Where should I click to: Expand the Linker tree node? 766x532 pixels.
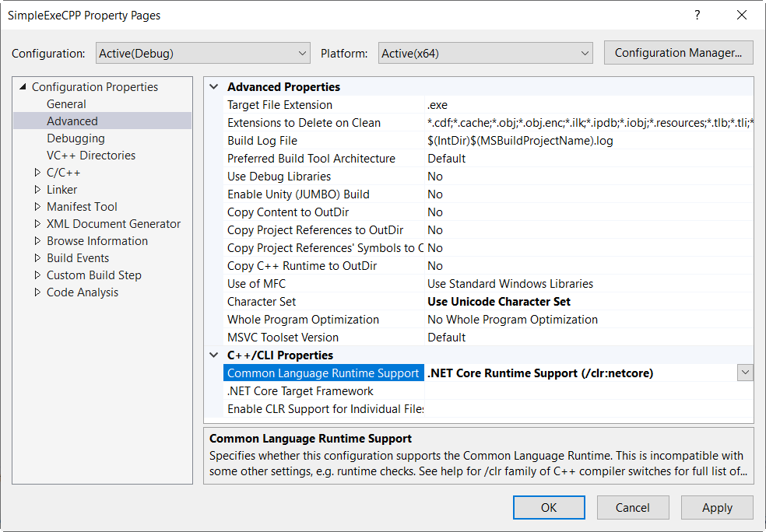(38, 190)
